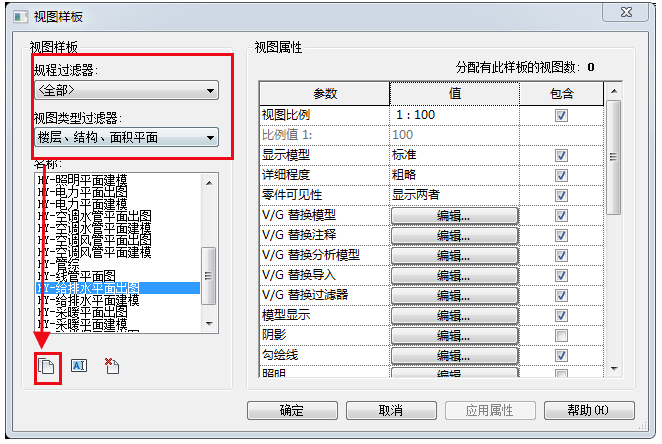Click properties table scroll up arrow
The width and height of the screenshot is (662, 444).
tap(614, 91)
